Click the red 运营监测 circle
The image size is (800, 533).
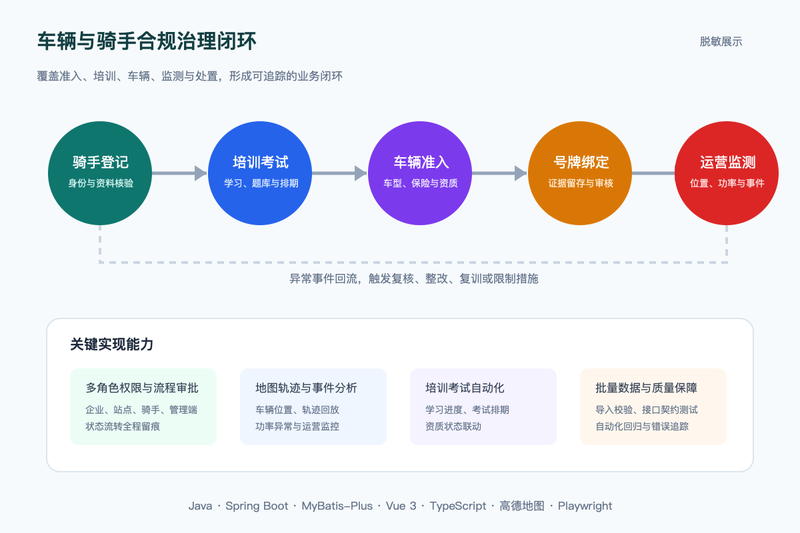coord(727,173)
